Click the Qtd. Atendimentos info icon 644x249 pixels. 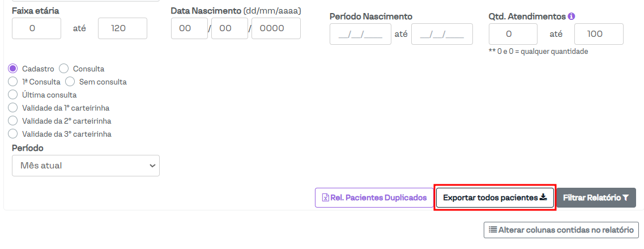pos(572,16)
